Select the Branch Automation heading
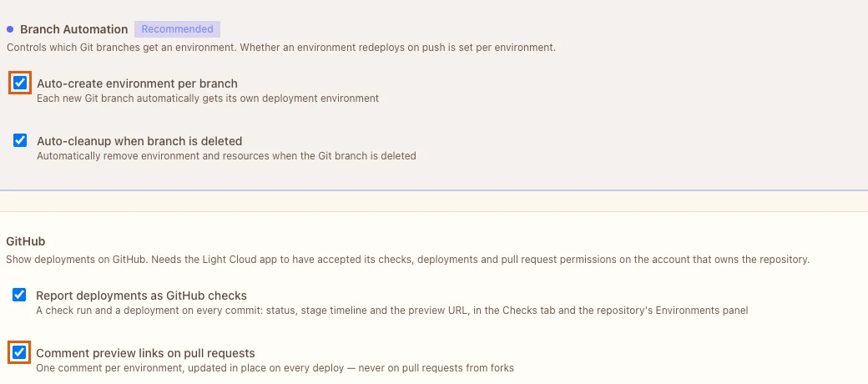The height and width of the screenshot is (384, 868). tap(73, 29)
